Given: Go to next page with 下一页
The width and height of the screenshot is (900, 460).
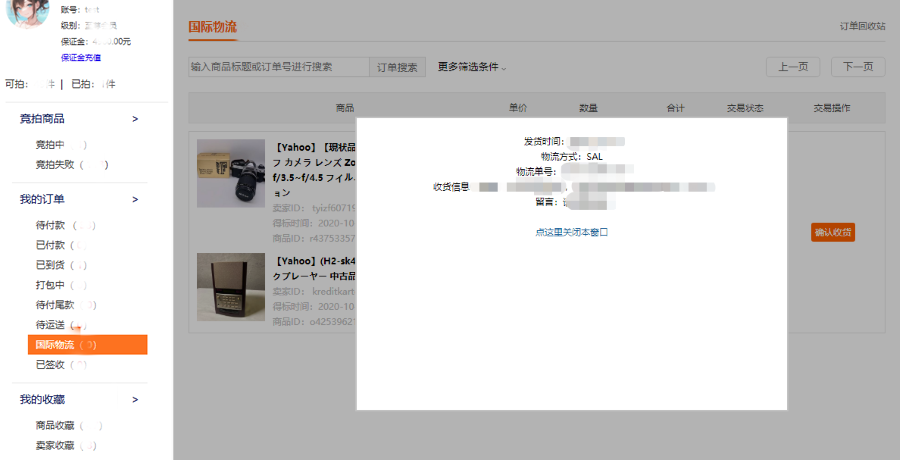Looking at the screenshot, I should [858, 67].
